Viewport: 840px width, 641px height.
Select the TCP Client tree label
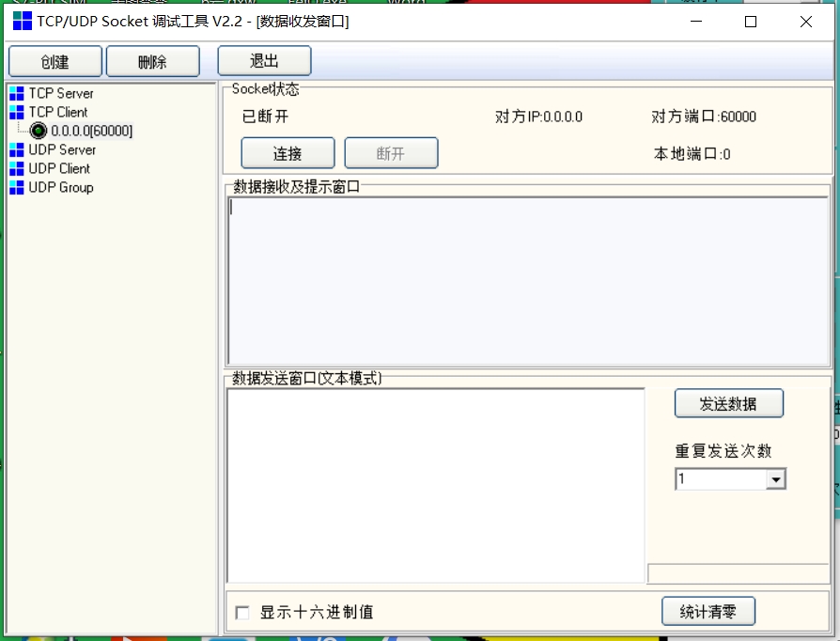click(x=58, y=113)
